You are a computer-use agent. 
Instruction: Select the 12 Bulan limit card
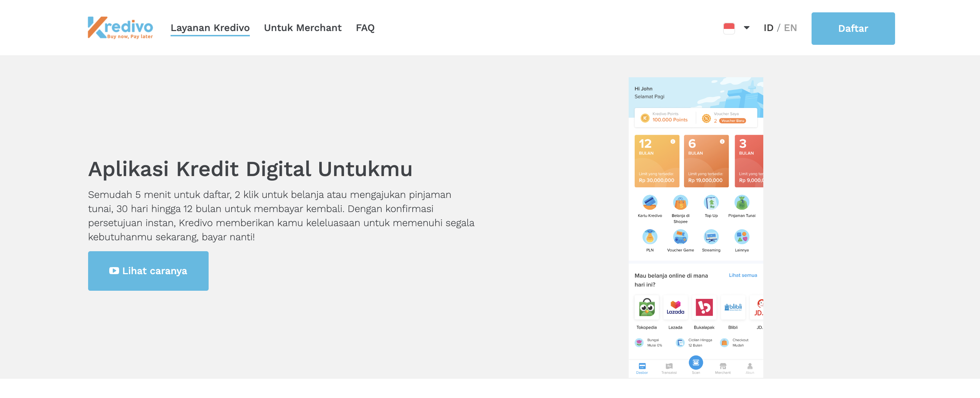(656, 161)
